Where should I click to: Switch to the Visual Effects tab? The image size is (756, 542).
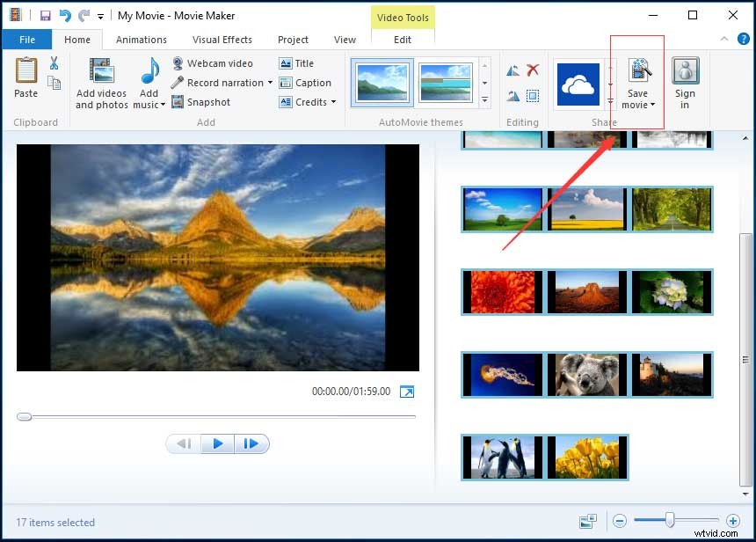tap(222, 40)
